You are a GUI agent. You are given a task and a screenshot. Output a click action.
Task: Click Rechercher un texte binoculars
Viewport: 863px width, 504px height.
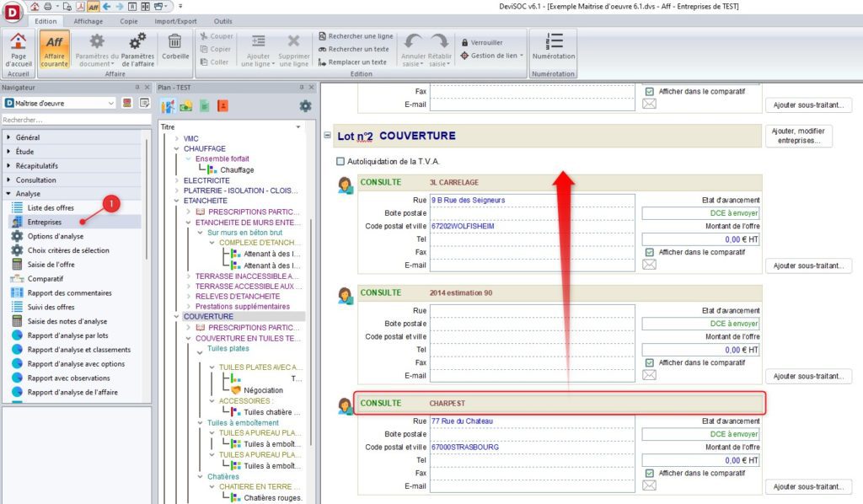[x=322, y=49]
